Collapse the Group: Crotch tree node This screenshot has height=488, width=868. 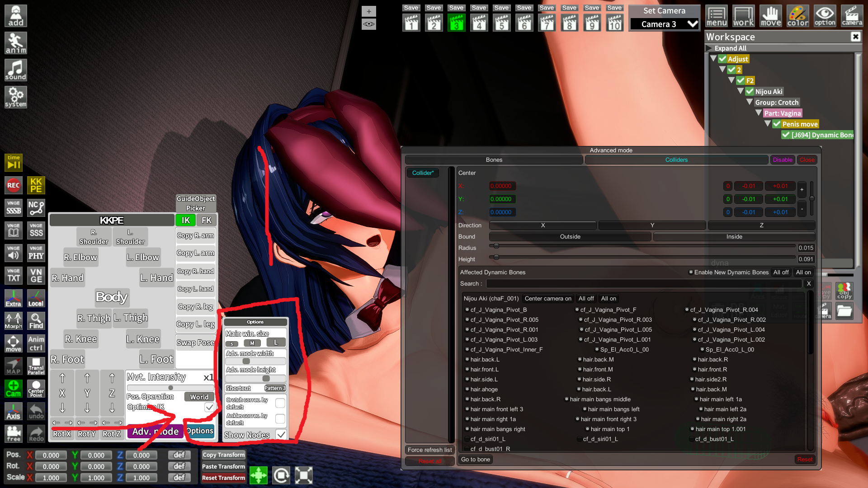coord(750,103)
